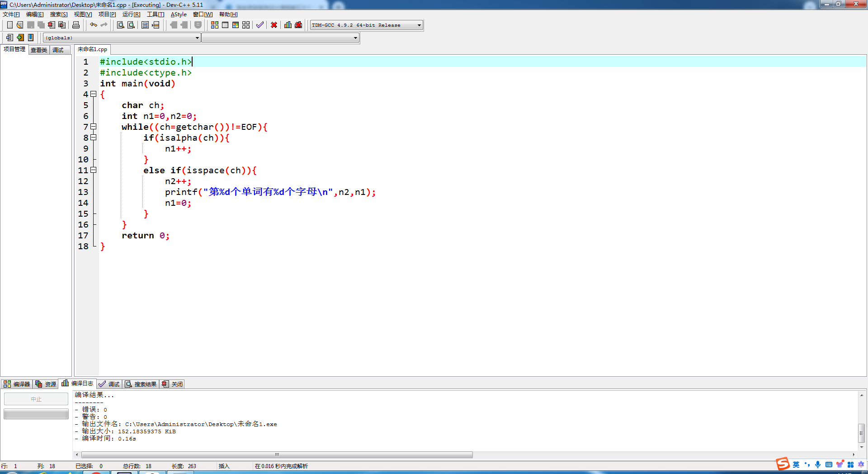Click the 输出文件名 log line
This screenshot has height=474, width=868.
(176, 424)
